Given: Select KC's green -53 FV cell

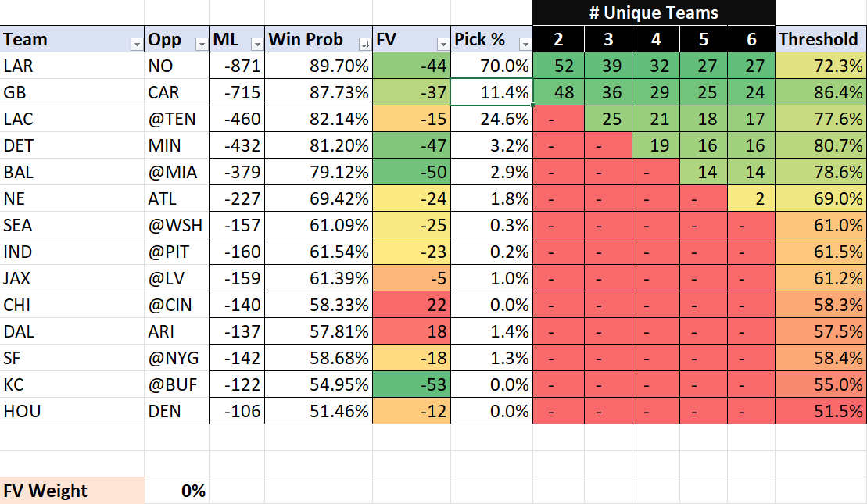Looking at the screenshot, I should click(x=412, y=384).
